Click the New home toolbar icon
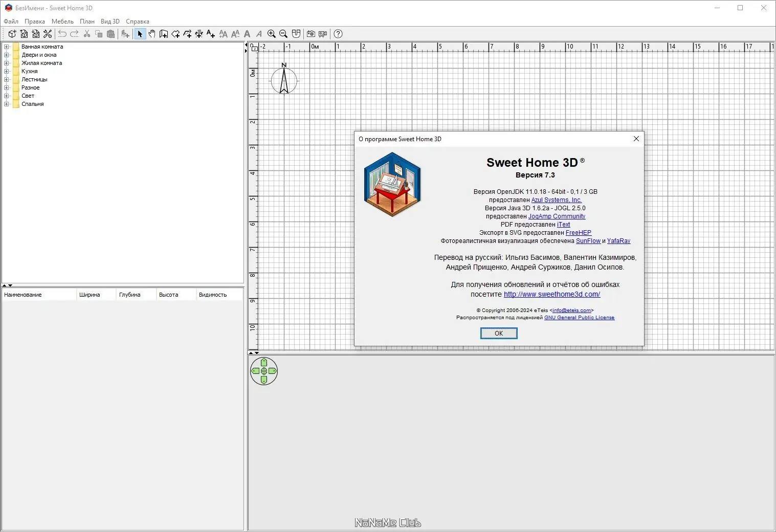Viewport: 776px width, 532px height. (x=12, y=34)
